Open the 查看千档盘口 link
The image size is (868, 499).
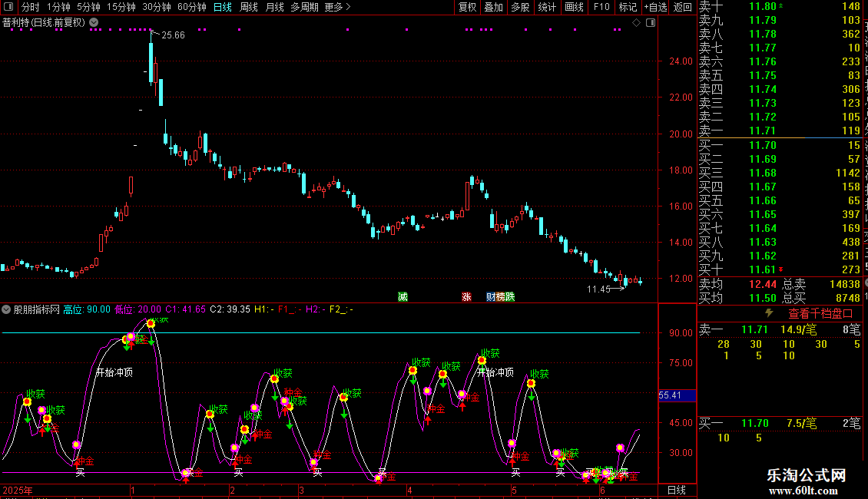point(820,314)
